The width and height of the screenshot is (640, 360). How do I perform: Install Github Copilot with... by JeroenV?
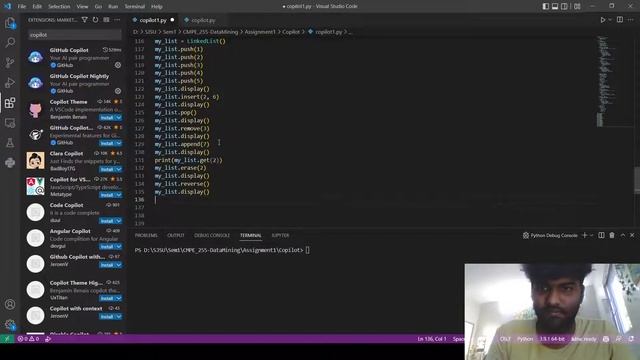pyautogui.click(x=107, y=265)
